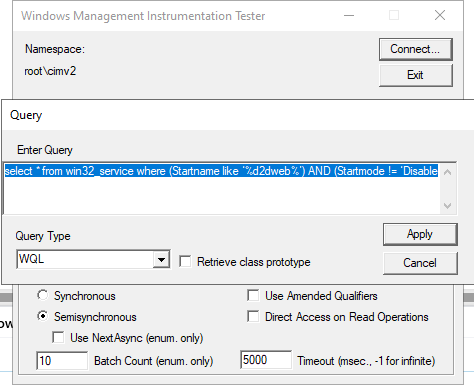Click query box scroll down arrow
Image resolution: width=474 pixels, height=387 pixels.
pyautogui.click(x=448, y=205)
